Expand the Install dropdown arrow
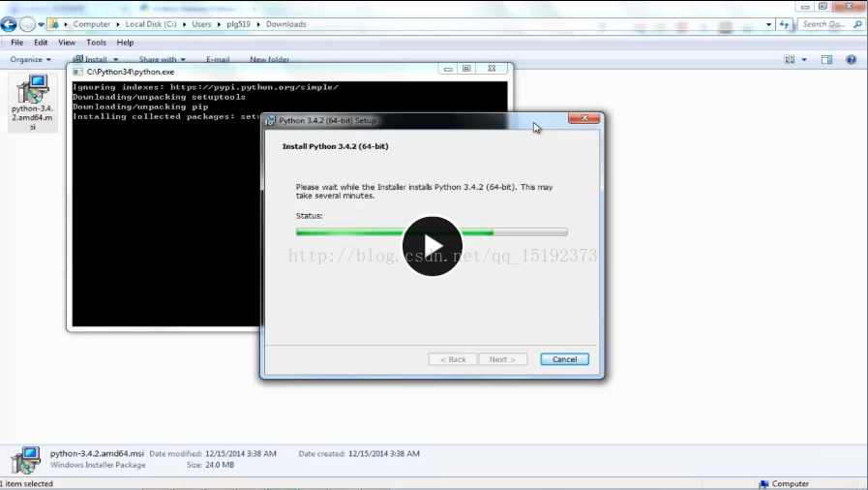868x490 pixels. click(x=116, y=59)
